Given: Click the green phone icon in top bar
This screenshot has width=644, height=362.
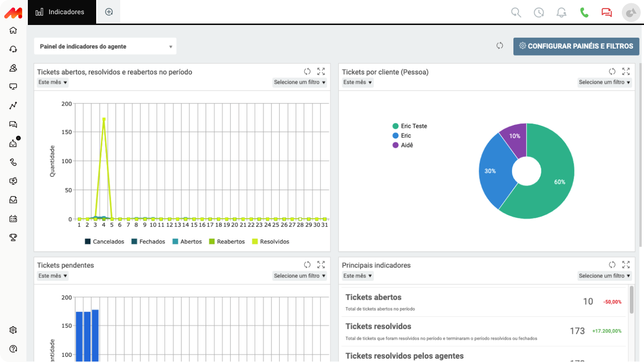Looking at the screenshot, I should 584,12.
